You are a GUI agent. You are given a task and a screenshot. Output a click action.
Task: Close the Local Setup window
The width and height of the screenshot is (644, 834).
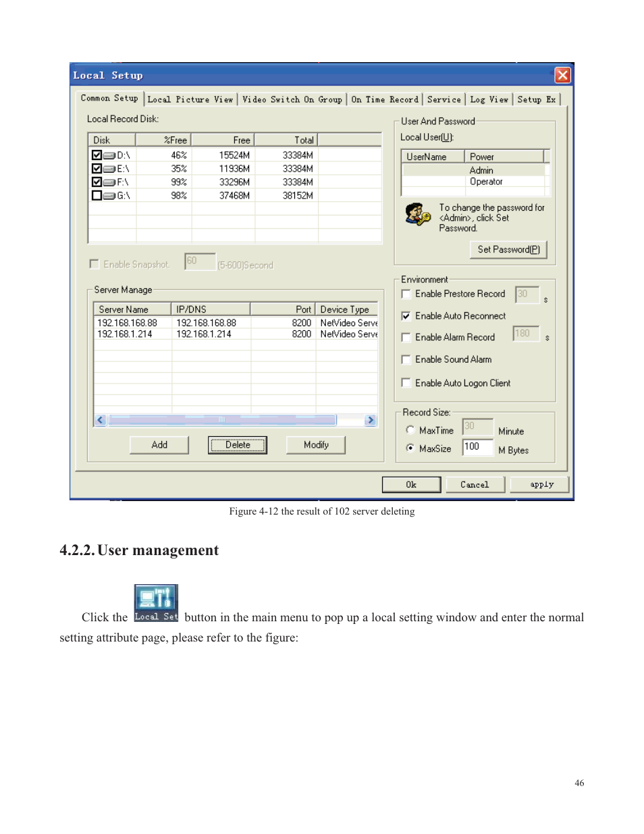(x=562, y=75)
